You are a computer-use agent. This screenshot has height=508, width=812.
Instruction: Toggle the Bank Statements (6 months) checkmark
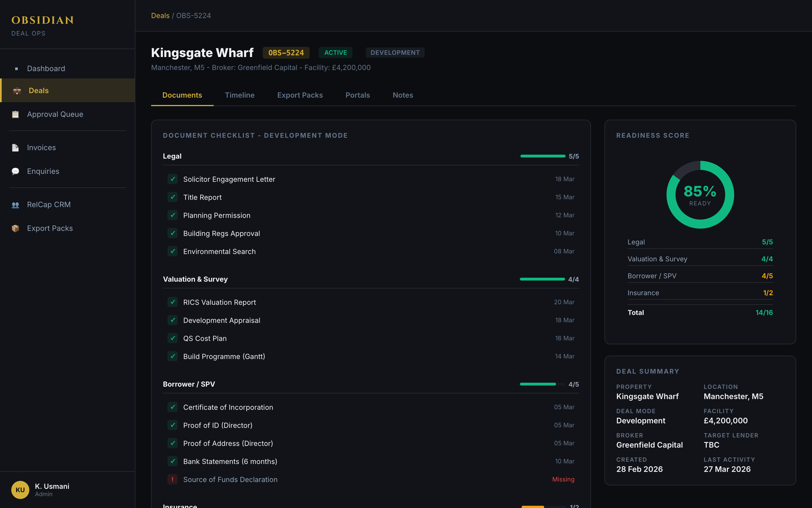tap(173, 461)
